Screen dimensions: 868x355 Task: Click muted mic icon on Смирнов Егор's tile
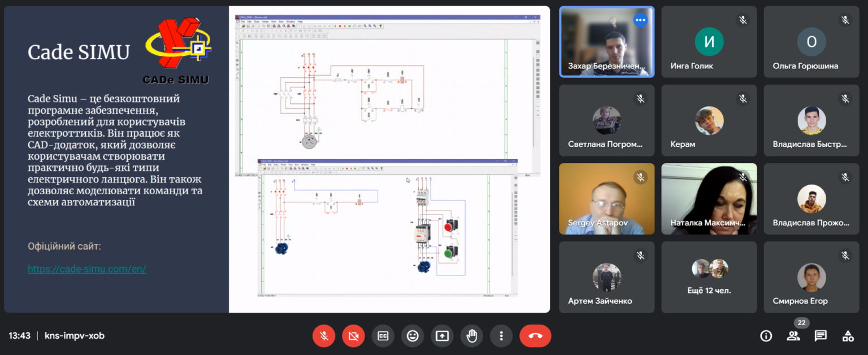point(845,255)
